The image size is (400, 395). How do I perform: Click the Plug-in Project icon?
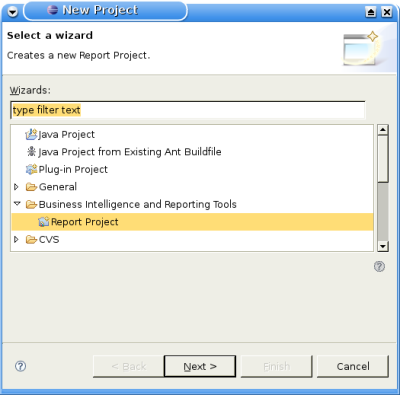pyautogui.click(x=31, y=169)
